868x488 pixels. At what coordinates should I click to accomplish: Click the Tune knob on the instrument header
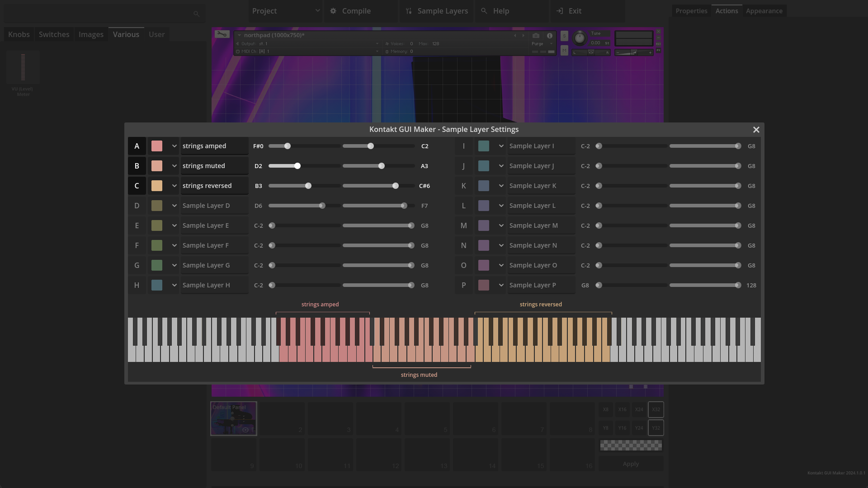(x=580, y=38)
